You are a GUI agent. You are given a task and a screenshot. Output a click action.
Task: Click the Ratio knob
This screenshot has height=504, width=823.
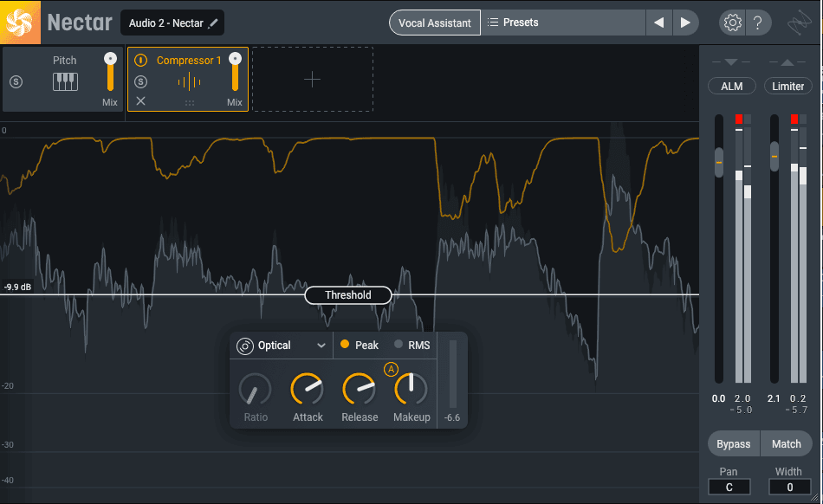(x=255, y=390)
